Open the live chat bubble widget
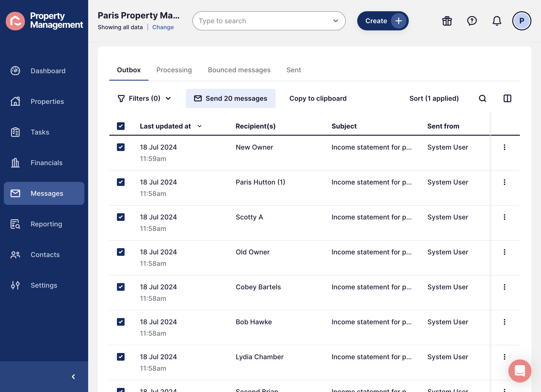This screenshot has width=541, height=392. (x=520, y=371)
